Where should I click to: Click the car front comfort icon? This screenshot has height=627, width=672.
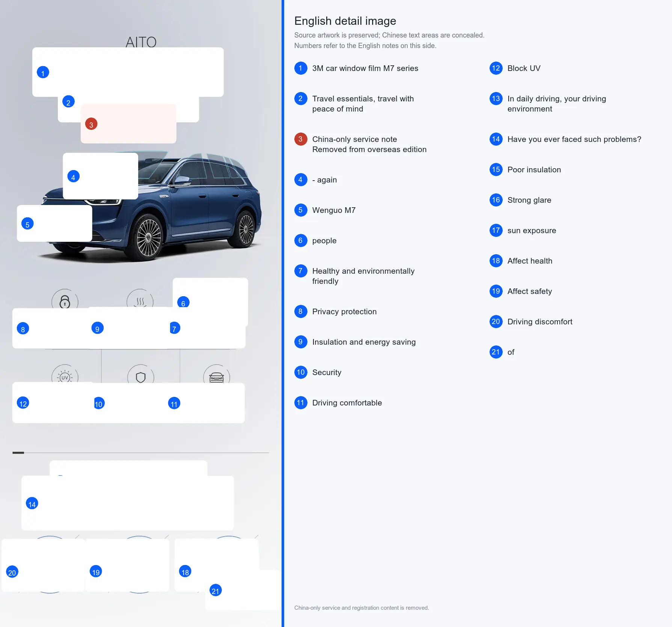pos(217,374)
